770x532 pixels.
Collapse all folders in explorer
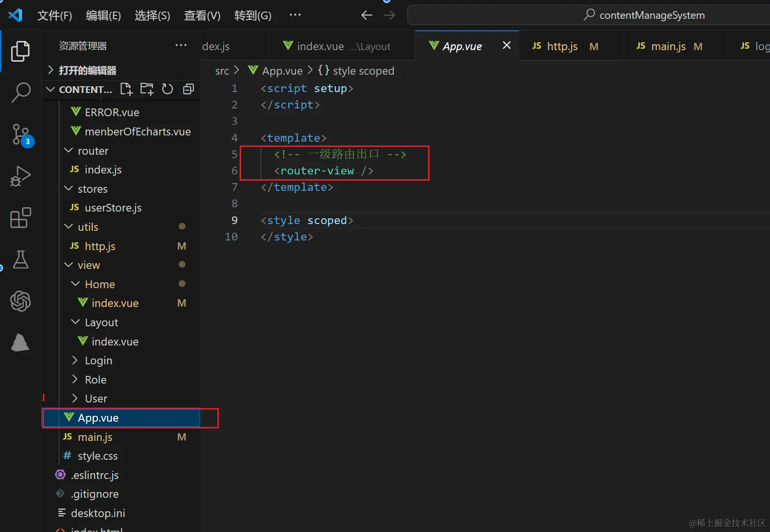[189, 89]
